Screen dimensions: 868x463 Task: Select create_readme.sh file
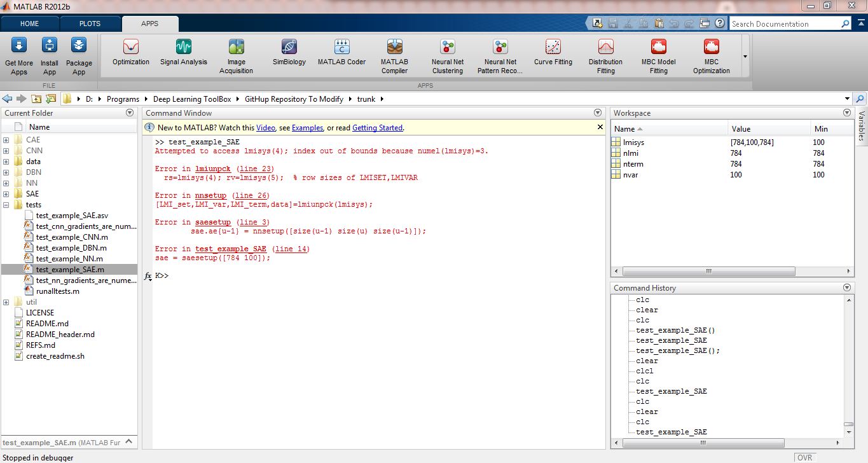coord(55,356)
